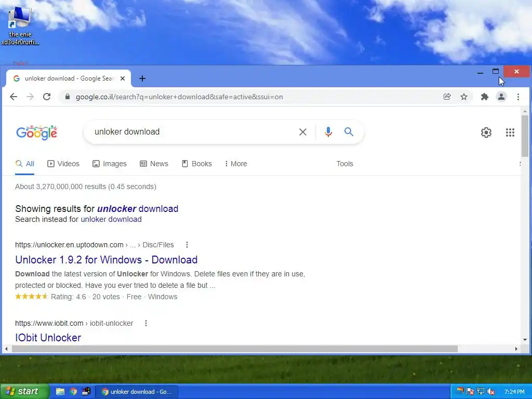Screen dimensions: 532x399
Task: Click the security flag tray icon
Action: [470, 392]
